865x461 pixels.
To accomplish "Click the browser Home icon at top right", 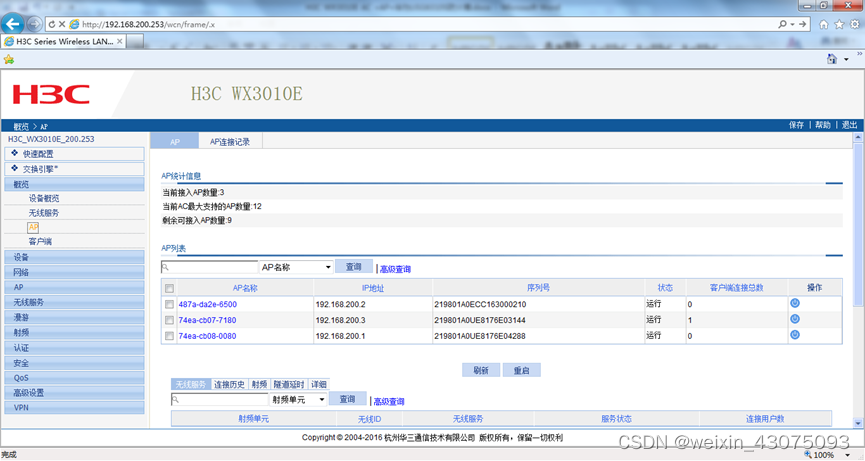I will 824,24.
